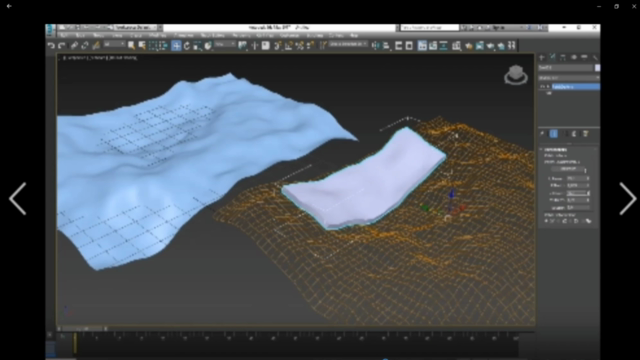The image size is (640, 360).
Task: Click the Redo arrow in 3ds Max toolbar
Action: click(61, 45)
